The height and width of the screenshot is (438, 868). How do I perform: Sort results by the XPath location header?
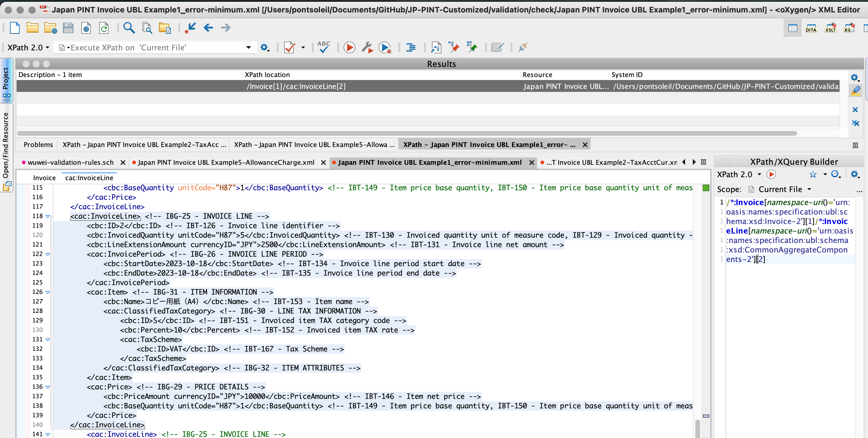point(381,75)
